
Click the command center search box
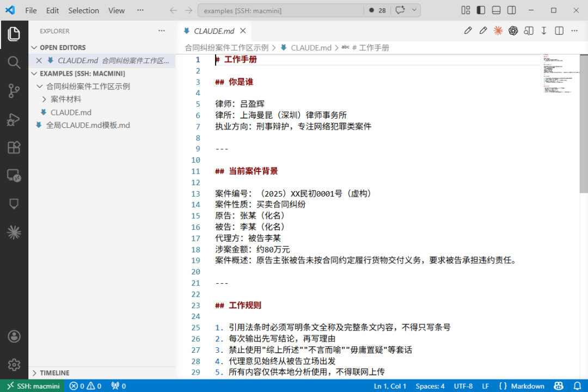(280, 10)
